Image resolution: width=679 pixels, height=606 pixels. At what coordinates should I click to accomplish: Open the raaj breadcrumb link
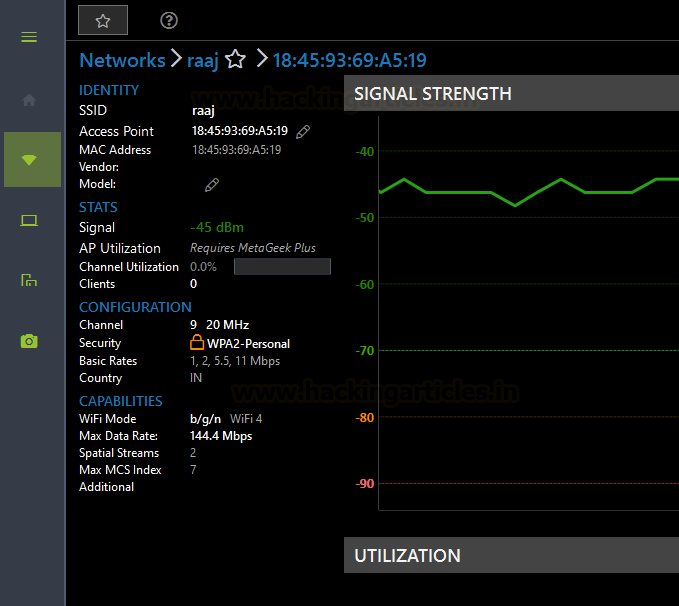203,61
